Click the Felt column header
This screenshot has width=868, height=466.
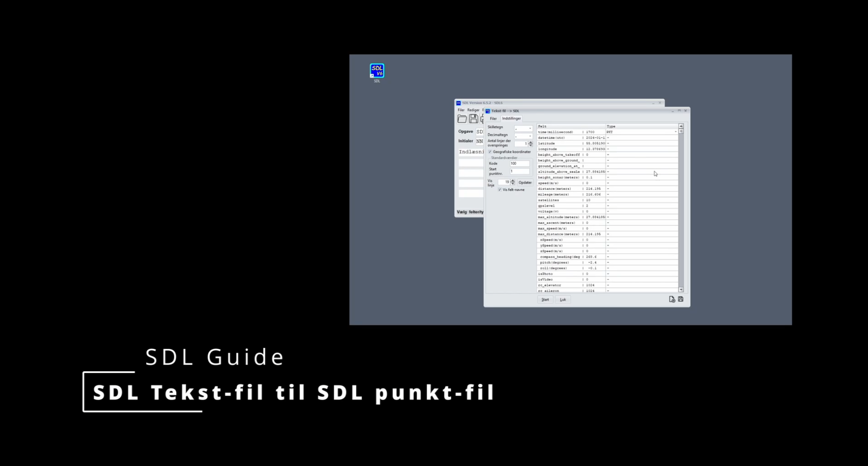point(571,126)
